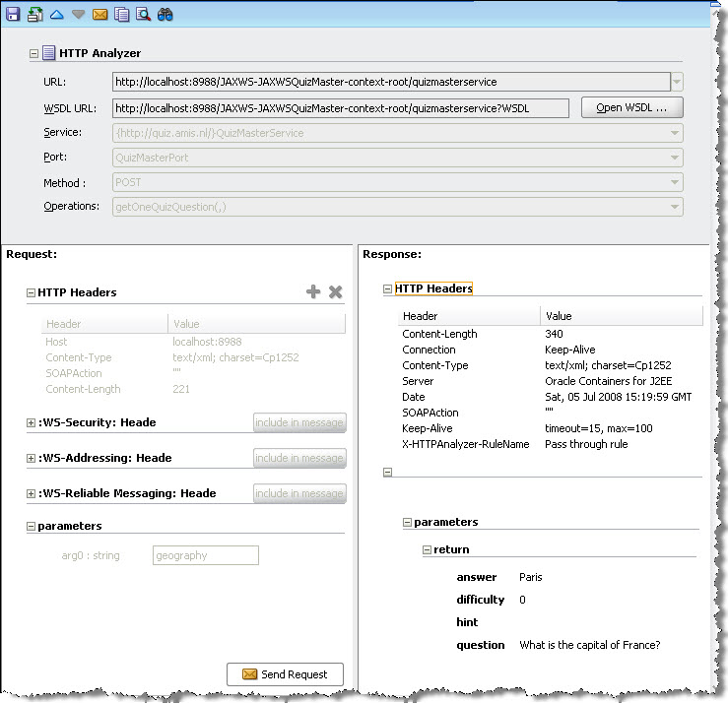
Task: Expand the WS-Security header section
Action: pos(32,422)
